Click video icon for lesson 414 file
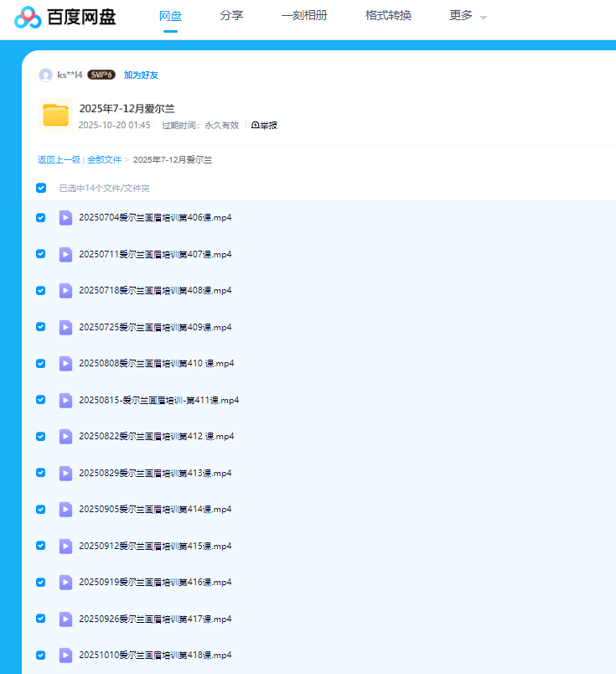616x674 pixels. tap(65, 510)
